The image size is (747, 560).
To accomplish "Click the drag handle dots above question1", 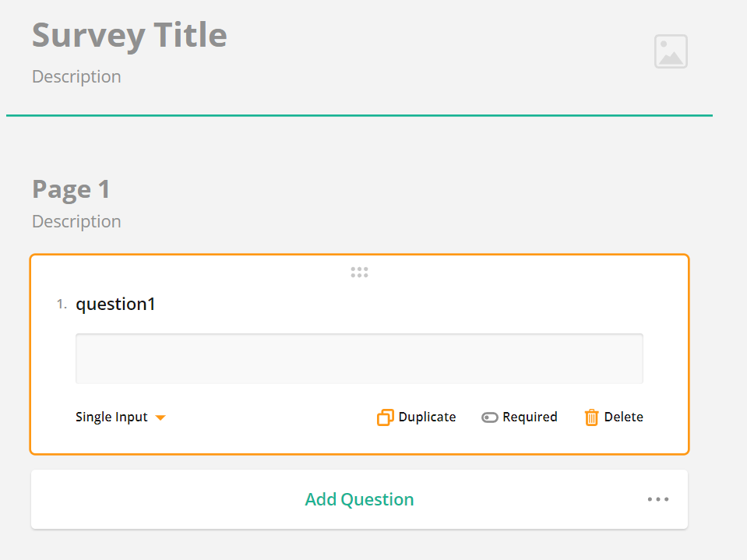I will (x=359, y=272).
